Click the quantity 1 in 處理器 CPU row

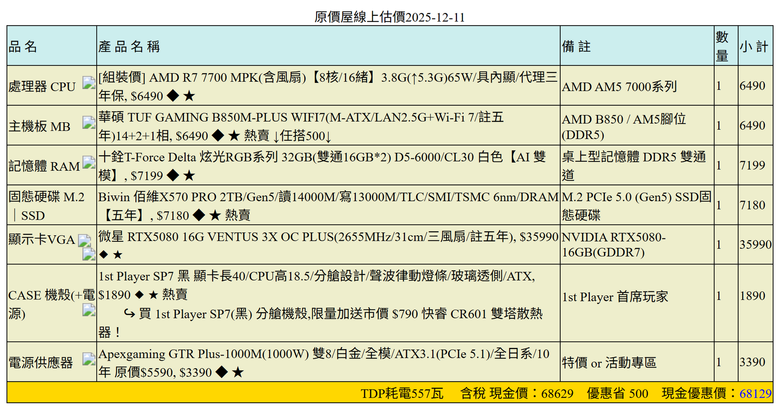[719, 86]
